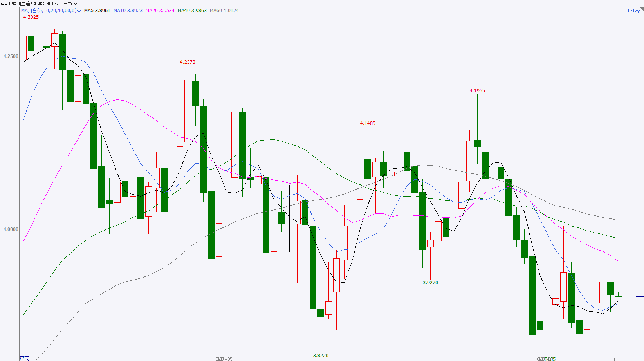Expand the MA组合(5,10,20,40,60,0) indicator dropdown

[51, 11]
